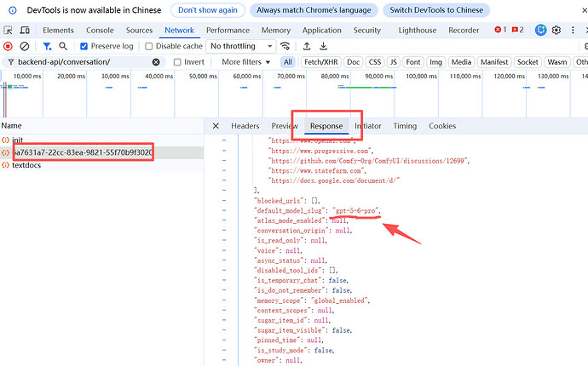This screenshot has height=366, width=588.
Task: Clear the network log
Action: tap(25, 46)
